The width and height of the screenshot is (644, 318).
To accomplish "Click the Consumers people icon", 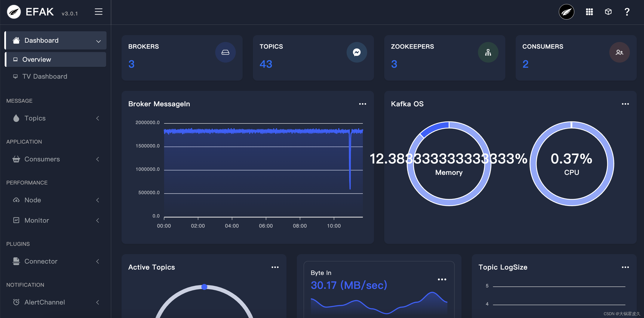I will click(x=619, y=52).
